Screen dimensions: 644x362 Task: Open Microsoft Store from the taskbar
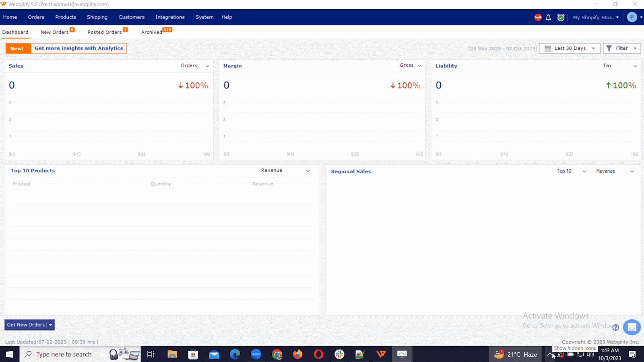pyautogui.click(x=193, y=354)
